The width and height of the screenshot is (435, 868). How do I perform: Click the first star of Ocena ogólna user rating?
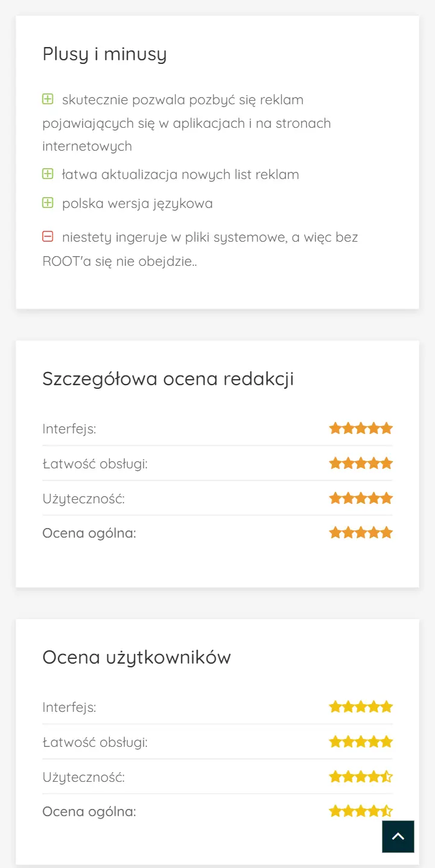(335, 811)
